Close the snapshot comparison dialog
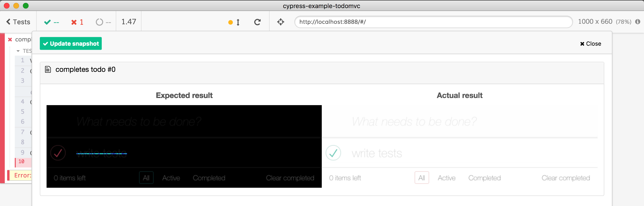The width and height of the screenshot is (644, 206). coord(590,44)
